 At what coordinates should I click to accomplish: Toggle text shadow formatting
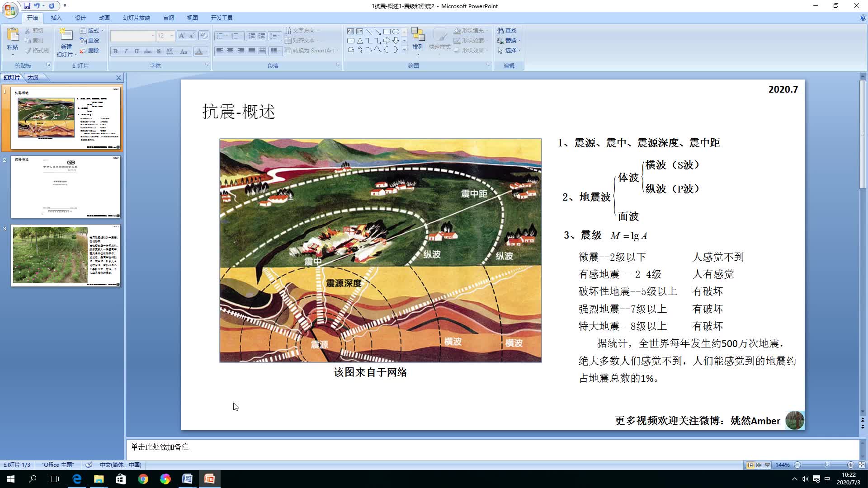click(x=158, y=52)
